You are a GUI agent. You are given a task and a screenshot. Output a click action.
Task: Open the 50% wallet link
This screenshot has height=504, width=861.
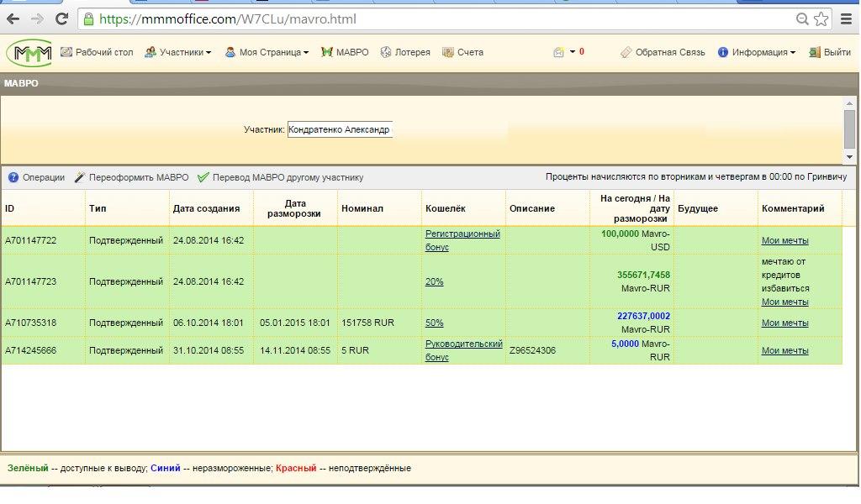click(x=435, y=323)
